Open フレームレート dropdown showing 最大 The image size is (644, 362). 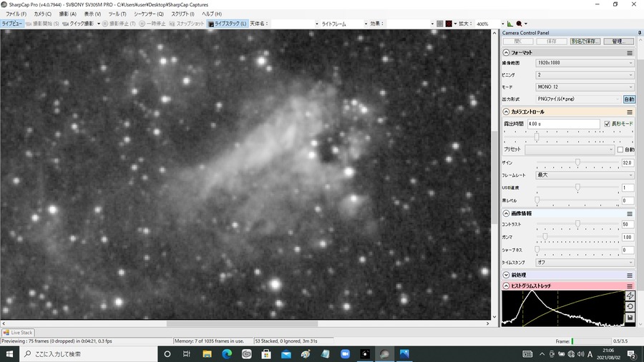point(585,175)
